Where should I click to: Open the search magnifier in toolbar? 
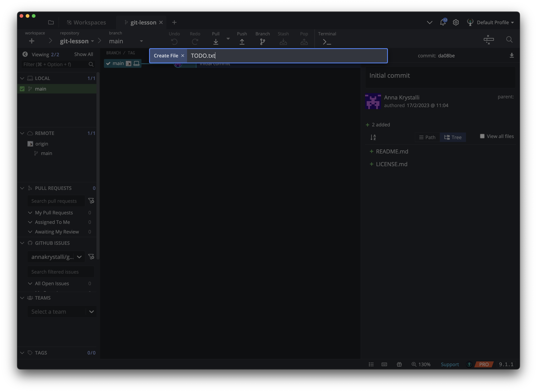coord(509,39)
